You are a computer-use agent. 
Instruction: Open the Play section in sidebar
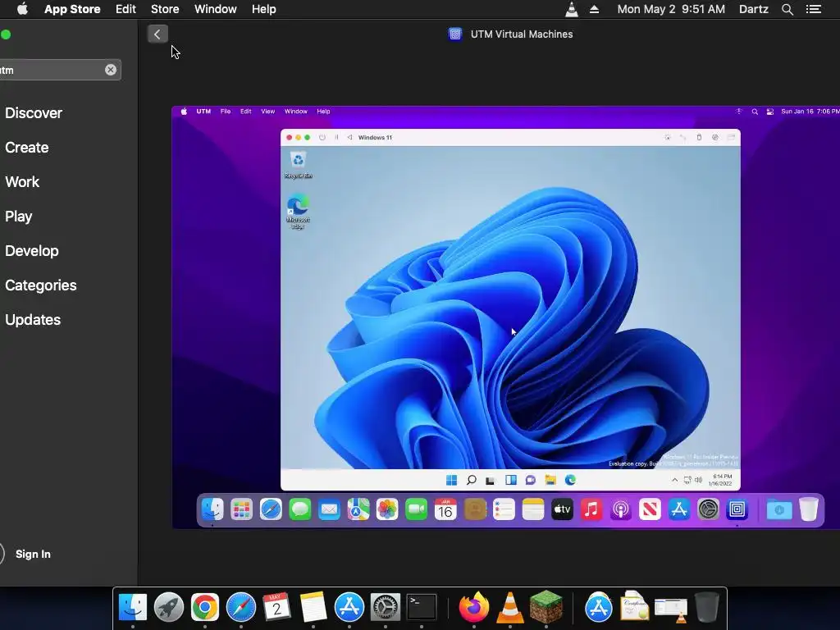tap(19, 217)
